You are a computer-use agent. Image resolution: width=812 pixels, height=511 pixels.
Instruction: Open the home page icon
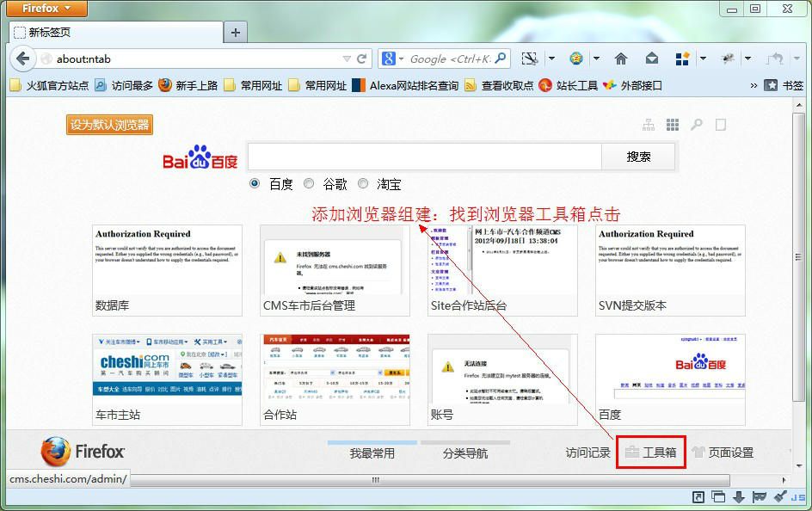pyautogui.click(x=620, y=58)
